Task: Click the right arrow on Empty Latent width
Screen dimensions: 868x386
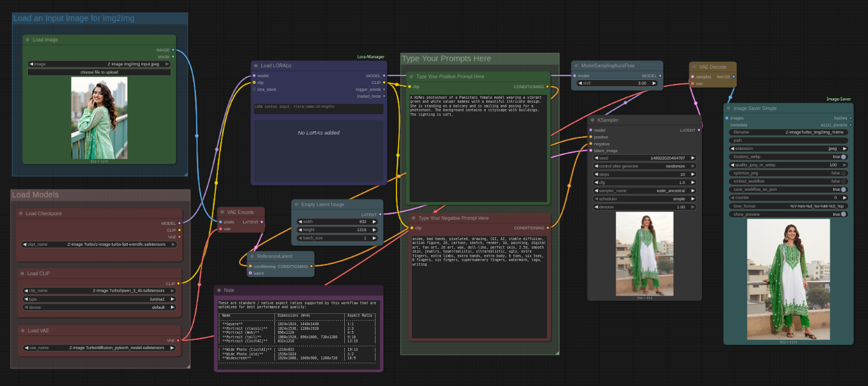Action: pos(374,221)
